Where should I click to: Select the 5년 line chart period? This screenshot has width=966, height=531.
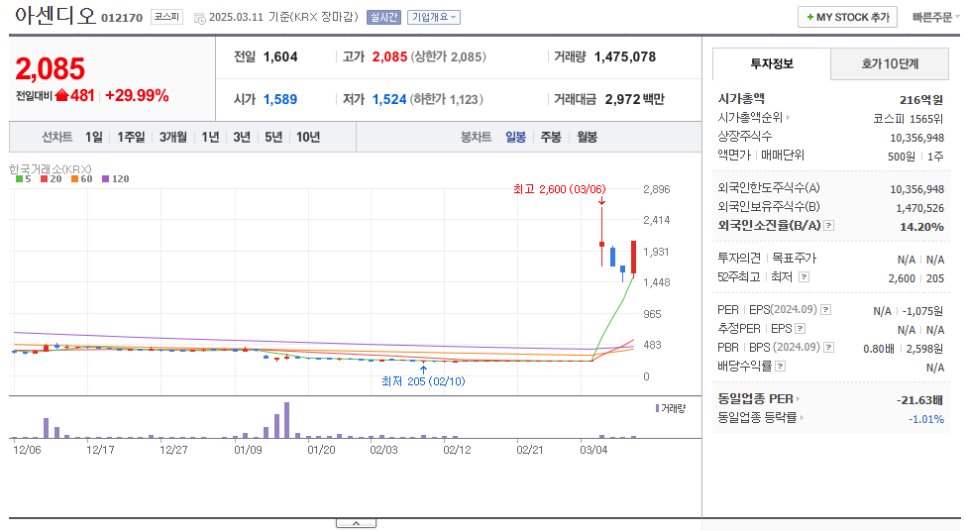[x=273, y=137]
